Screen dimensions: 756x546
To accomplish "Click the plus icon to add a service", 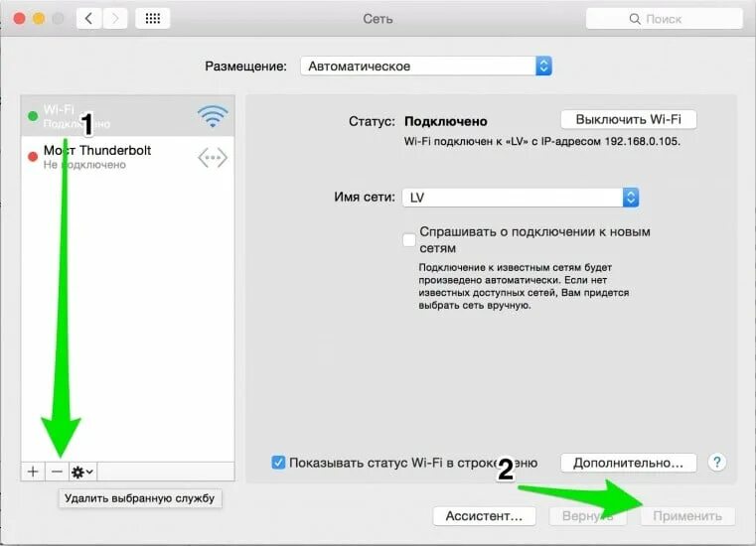I will tap(33, 472).
